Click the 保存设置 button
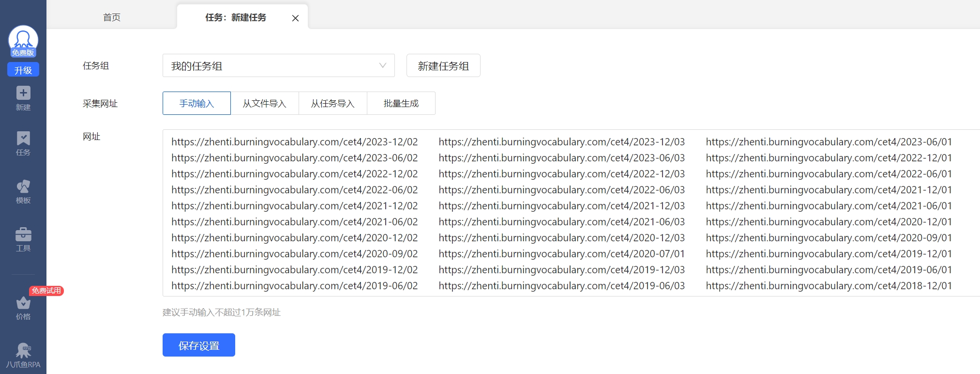 pyautogui.click(x=199, y=345)
